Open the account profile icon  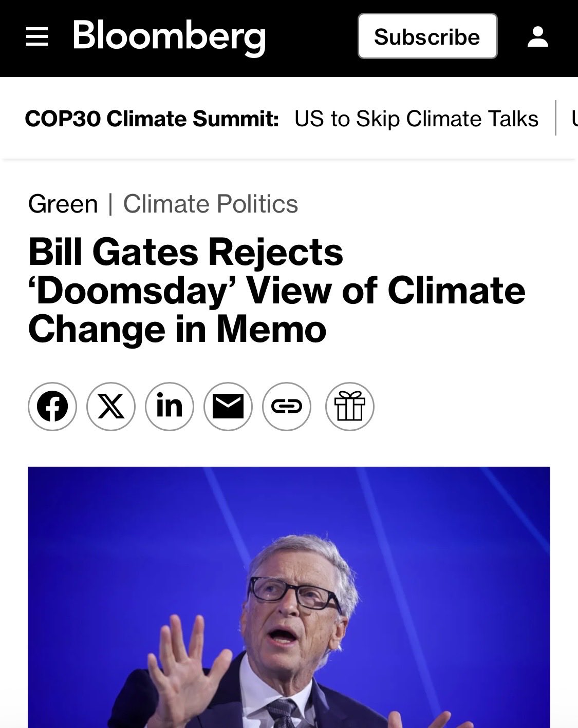pos(537,37)
